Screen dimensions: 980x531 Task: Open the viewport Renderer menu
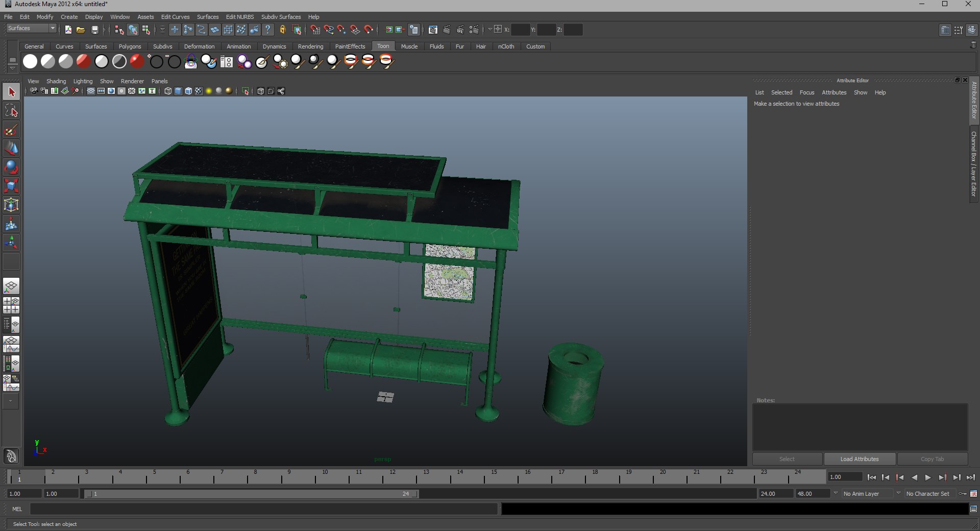(x=132, y=81)
